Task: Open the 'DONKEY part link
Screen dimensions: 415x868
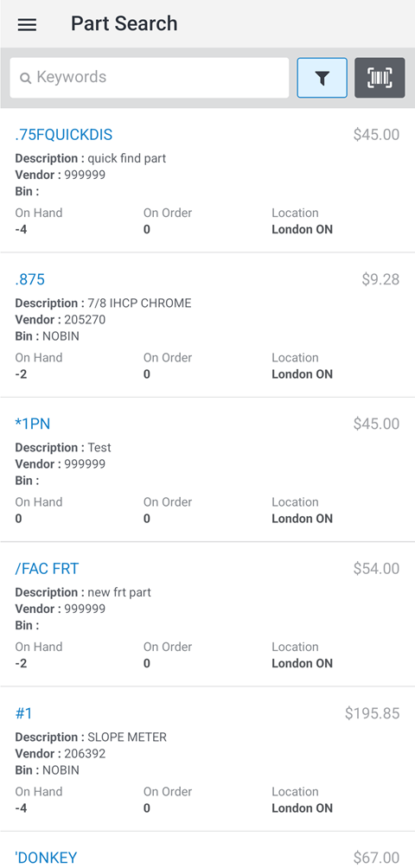Action: click(x=46, y=858)
